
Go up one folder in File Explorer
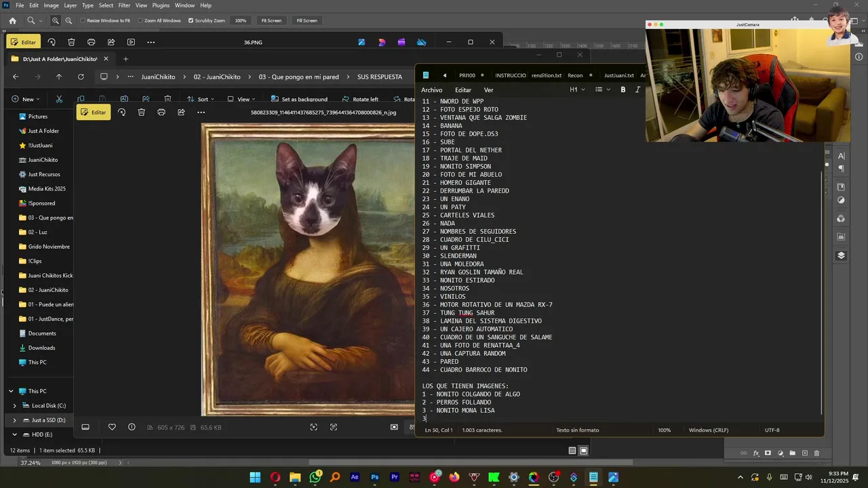pyautogui.click(x=59, y=77)
